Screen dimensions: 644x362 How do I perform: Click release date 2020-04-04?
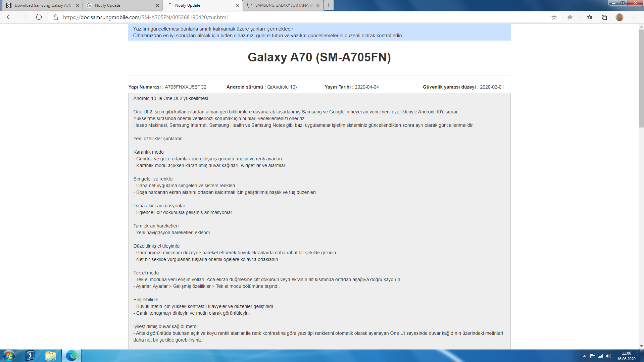[x=367, y=87]
